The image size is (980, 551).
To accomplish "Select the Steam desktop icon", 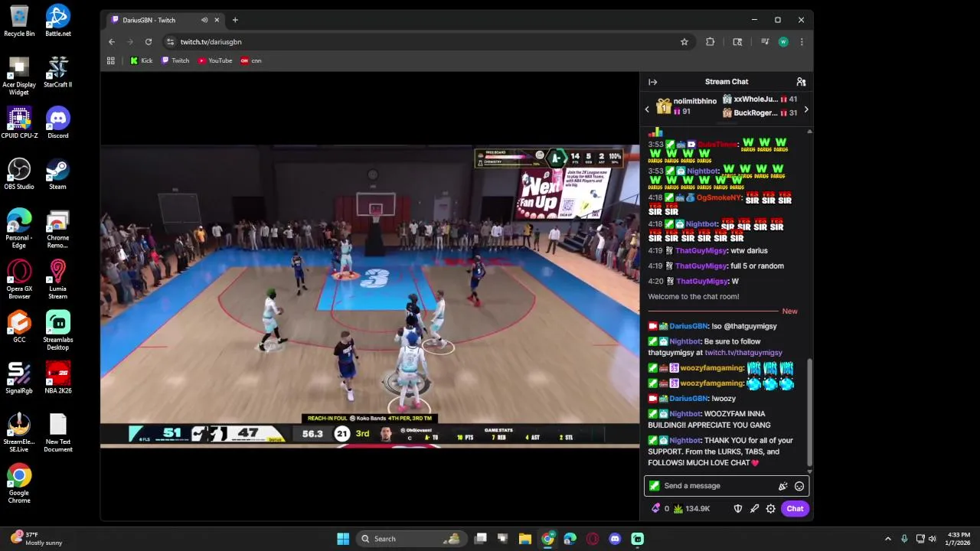I will tap(57, 174).
